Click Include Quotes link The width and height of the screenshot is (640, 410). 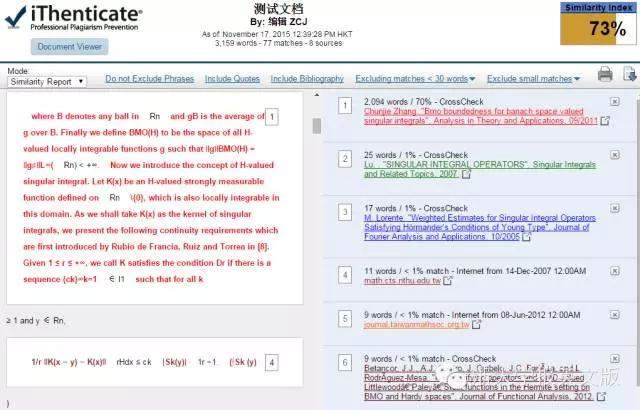coord(232,79)
